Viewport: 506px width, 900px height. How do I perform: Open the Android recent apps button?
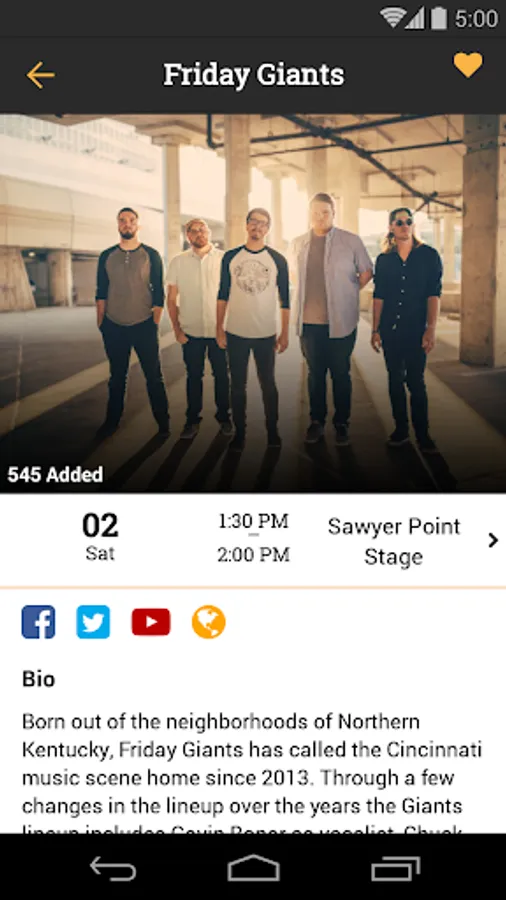tap(395, 868)
